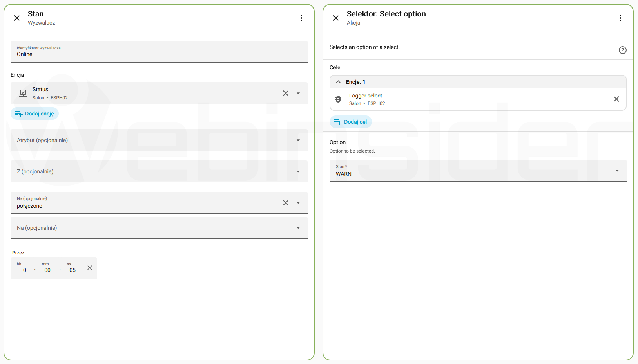Click the seconds field showing 05

pyautogui.click(x=72, y=270)
